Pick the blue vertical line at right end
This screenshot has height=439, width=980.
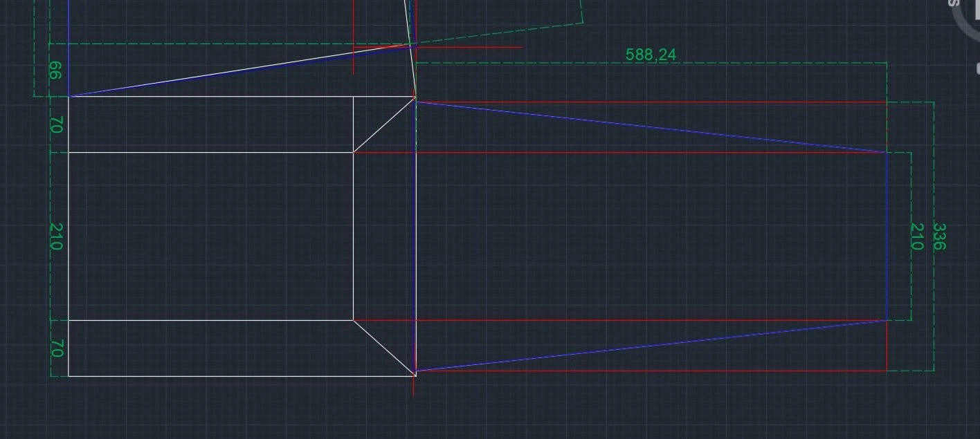[887, 236]
